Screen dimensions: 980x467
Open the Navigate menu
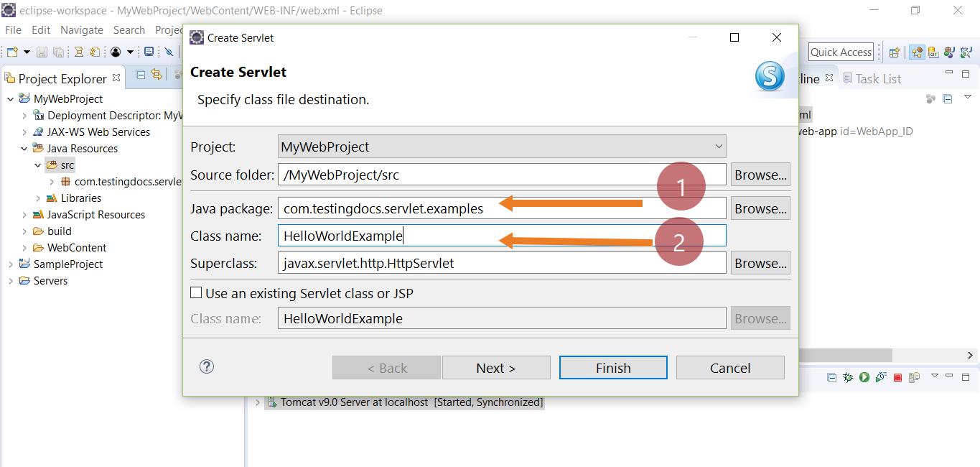click(81, 30)
